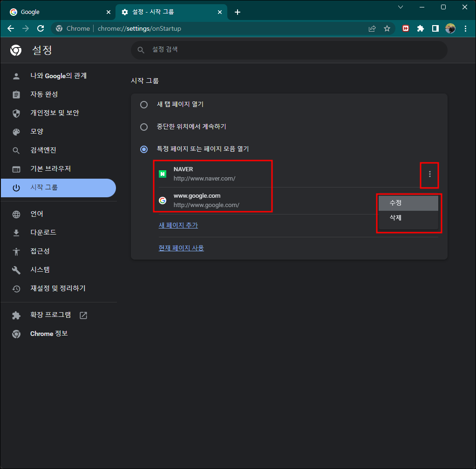Click inside the 설정 검색 search field
The image size is (476, 469).
pos(289,50)
